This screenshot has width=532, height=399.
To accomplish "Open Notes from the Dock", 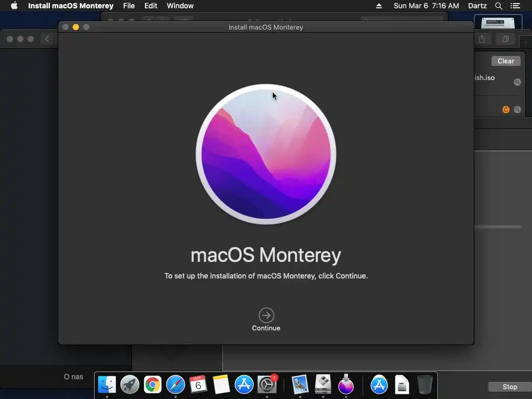I will 221,385.
